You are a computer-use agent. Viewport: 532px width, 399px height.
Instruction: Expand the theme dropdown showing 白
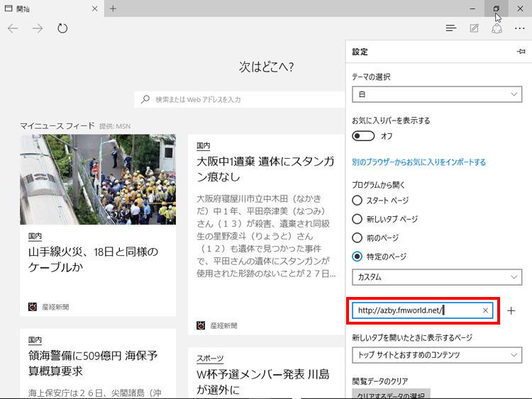[438, 94]
